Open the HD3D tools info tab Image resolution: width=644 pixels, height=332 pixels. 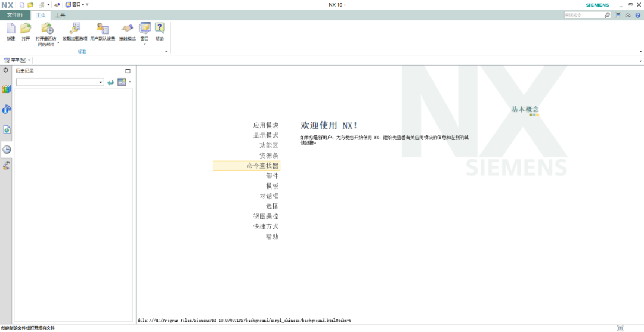(x=6, y=109)
